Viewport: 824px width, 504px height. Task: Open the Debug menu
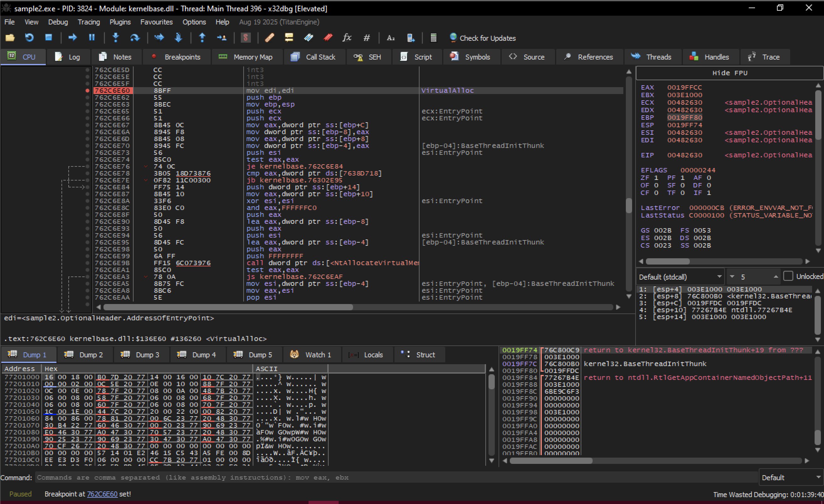58,22
